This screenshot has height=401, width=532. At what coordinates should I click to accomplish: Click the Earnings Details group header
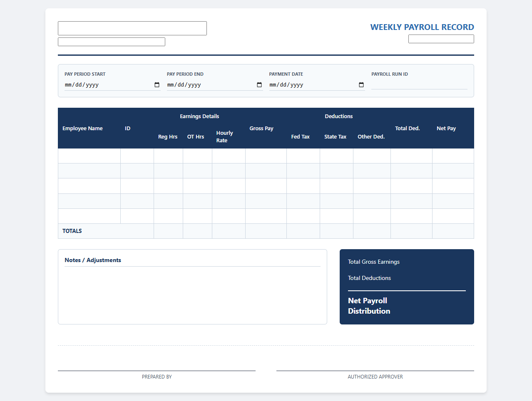(199, 116)
